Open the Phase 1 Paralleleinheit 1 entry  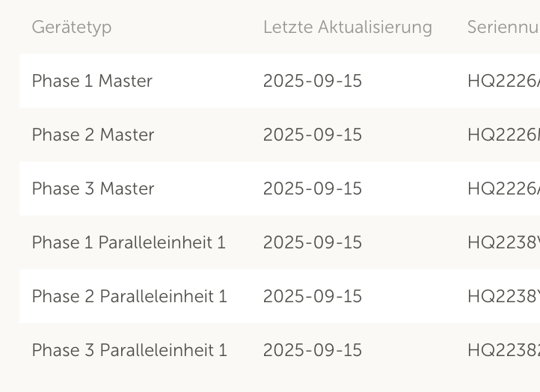click(x=129, y=242)
